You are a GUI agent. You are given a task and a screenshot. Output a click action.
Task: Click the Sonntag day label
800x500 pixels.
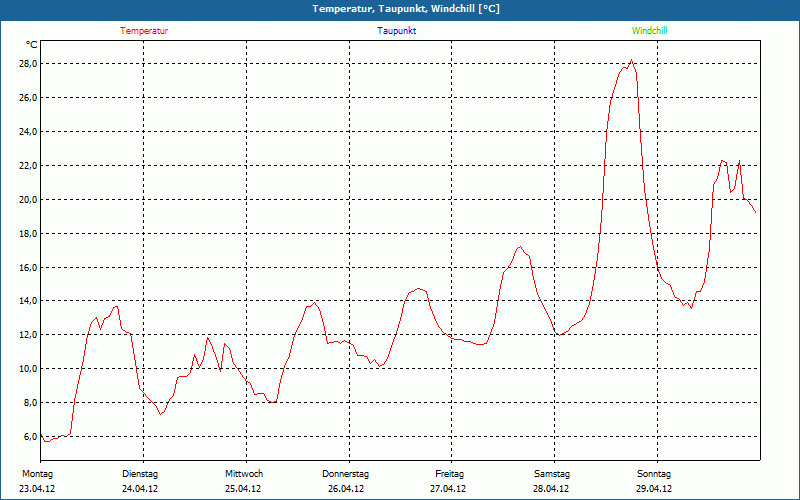point(654,474)
